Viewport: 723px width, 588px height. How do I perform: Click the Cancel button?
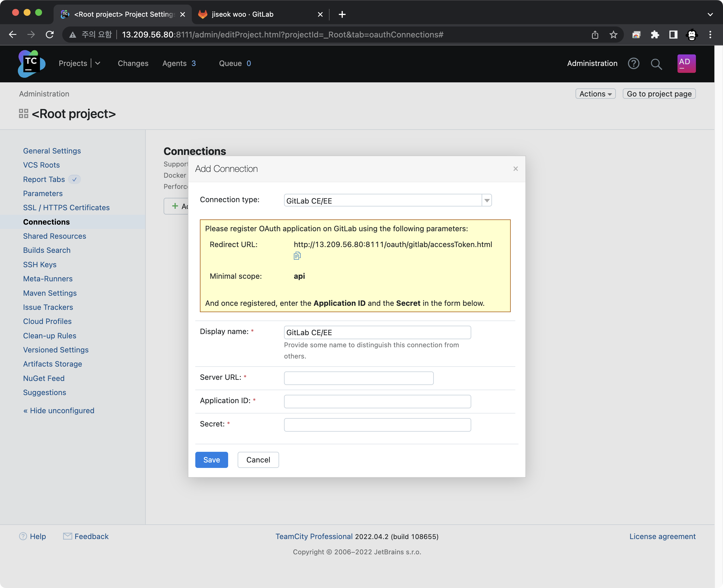click(258, 460)
